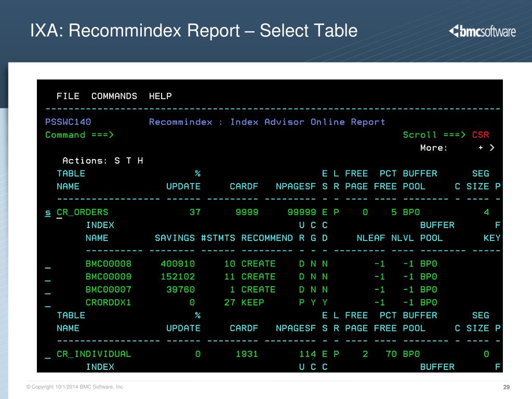
Task: Click the SAVINGS column header
Action: pyautogui.click(x=175, y=238)
